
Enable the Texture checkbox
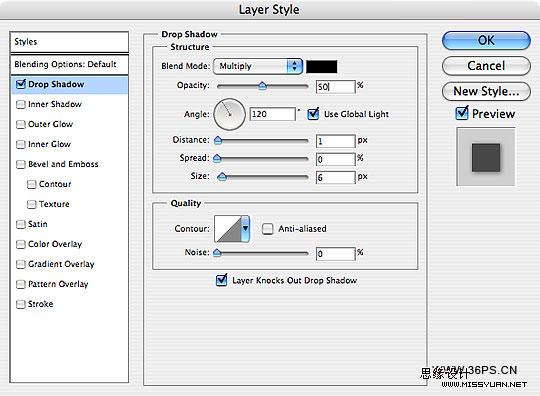coord(31,204)
